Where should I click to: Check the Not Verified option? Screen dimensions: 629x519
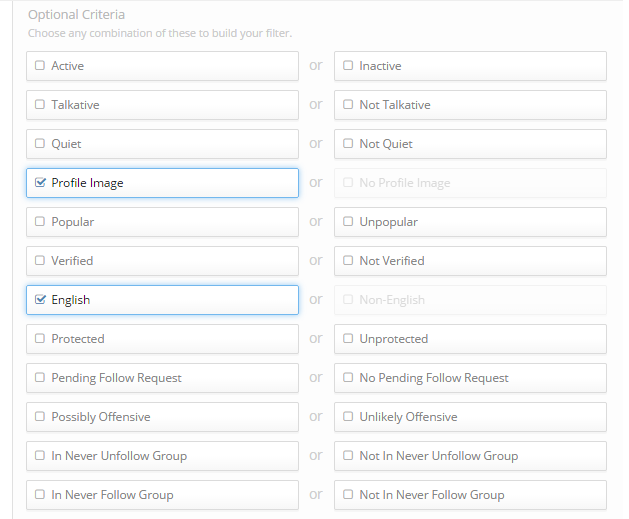pos(348,260)
